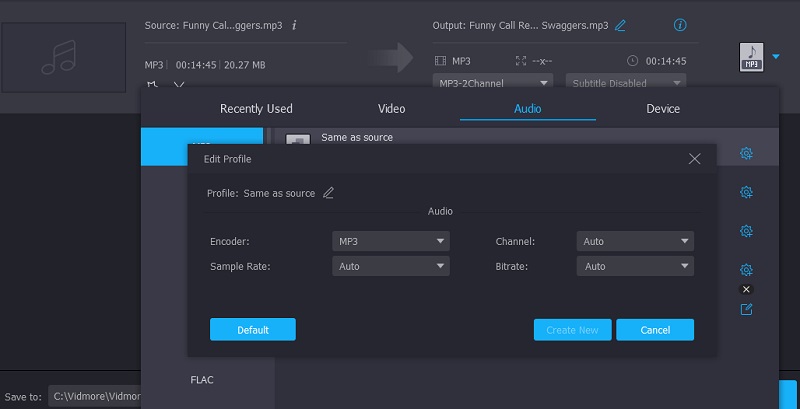Switch to the Recently Used tab

pyautogui.click(x=256, y=108)
